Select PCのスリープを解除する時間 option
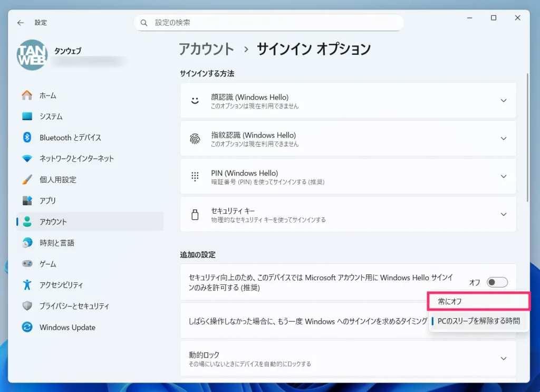540x392 pixels. coord(479,321)
